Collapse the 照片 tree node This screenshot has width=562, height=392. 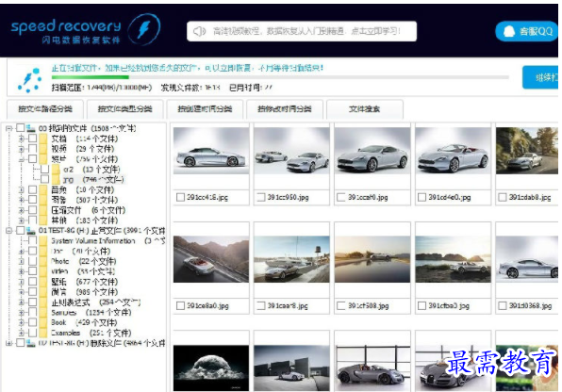(22, 159)
